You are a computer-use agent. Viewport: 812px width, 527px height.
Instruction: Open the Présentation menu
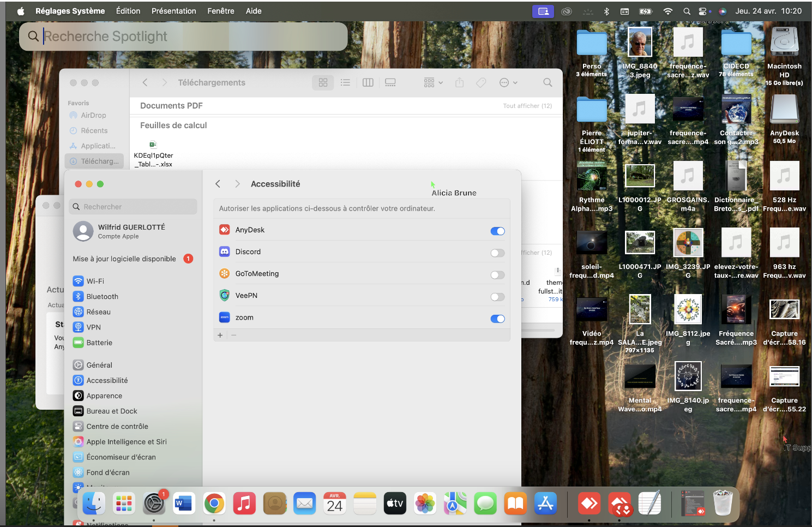click(x=173, y=11)
